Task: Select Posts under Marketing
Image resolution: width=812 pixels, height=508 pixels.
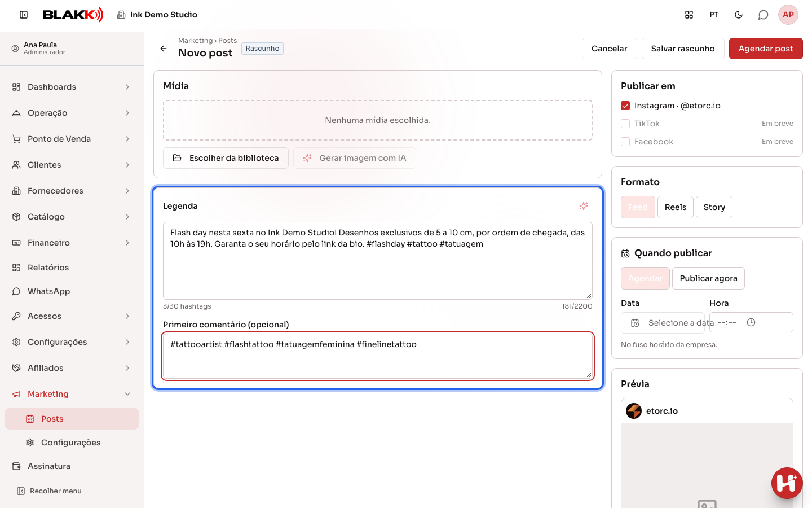Action: (x=72, y=419)
